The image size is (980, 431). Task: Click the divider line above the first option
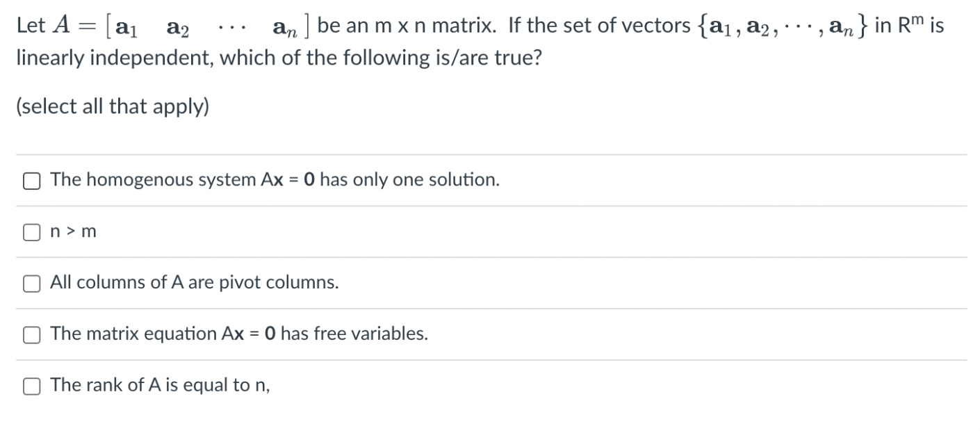pyautogui.click(x=487, y=155)
